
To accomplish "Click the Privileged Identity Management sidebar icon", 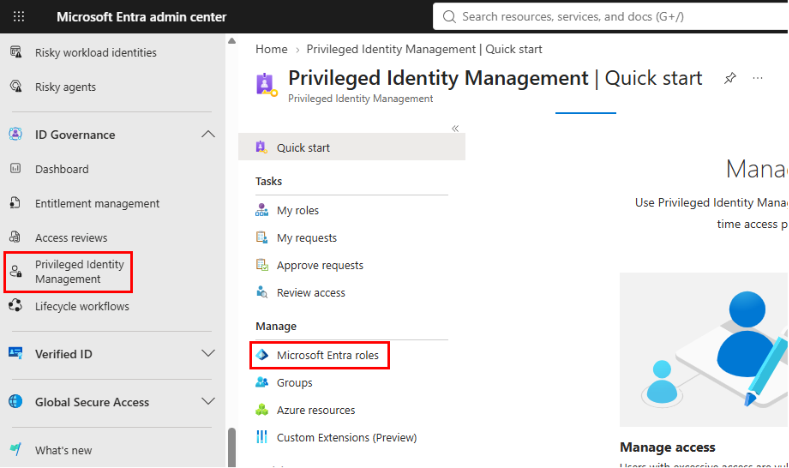I will coord(16,272).
